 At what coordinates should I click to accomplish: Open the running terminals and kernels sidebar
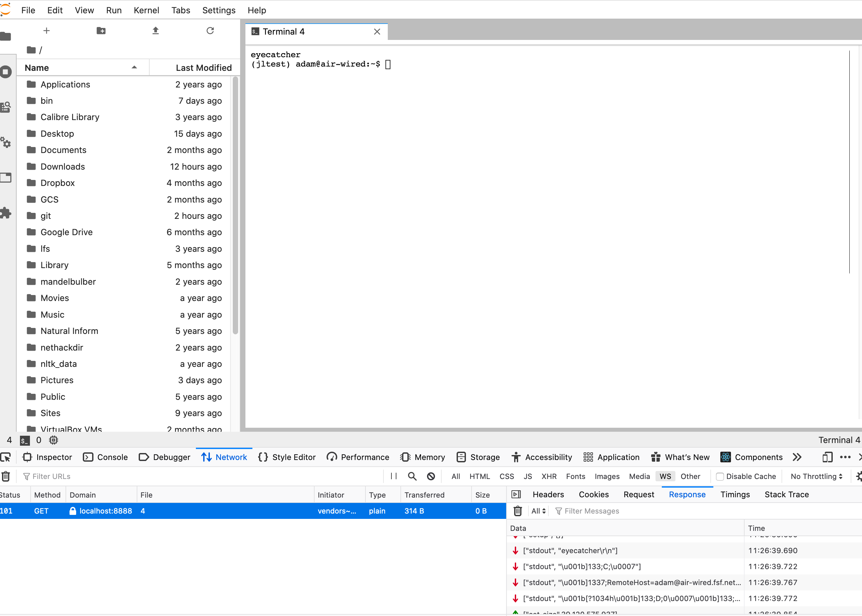(x=6, y=72)
